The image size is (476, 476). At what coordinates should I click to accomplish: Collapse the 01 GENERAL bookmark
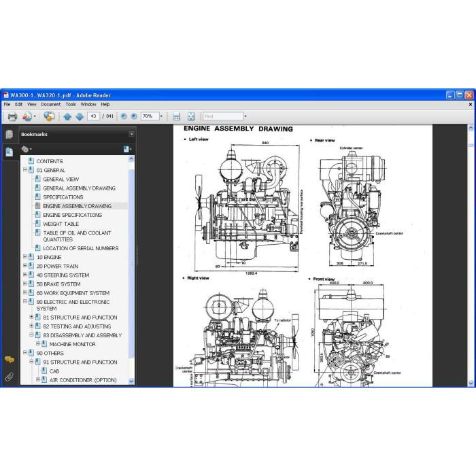point(25,170)
